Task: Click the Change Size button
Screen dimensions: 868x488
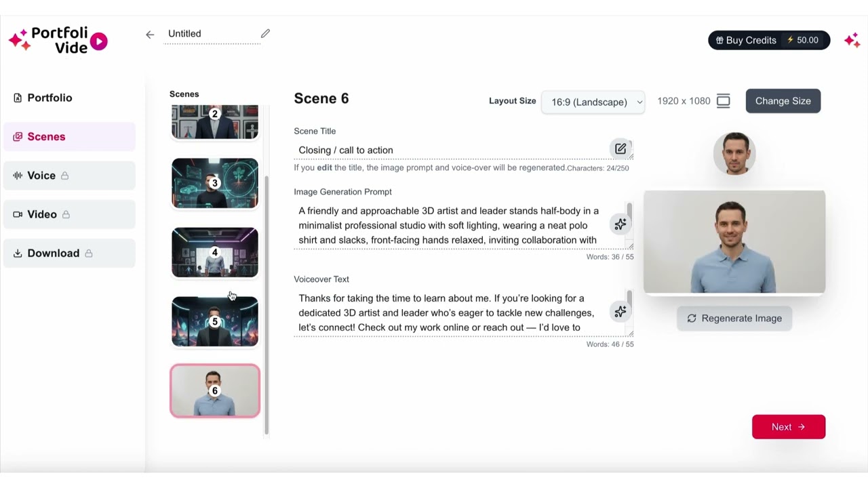Action: (x=783, y=101)
